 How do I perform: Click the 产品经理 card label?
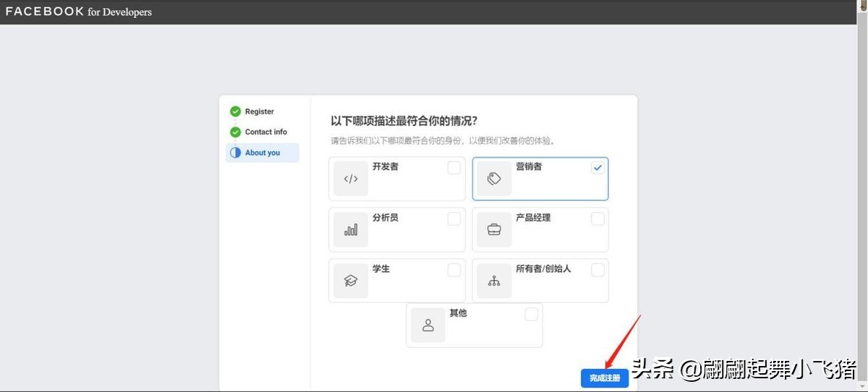[x=533, y=218]
